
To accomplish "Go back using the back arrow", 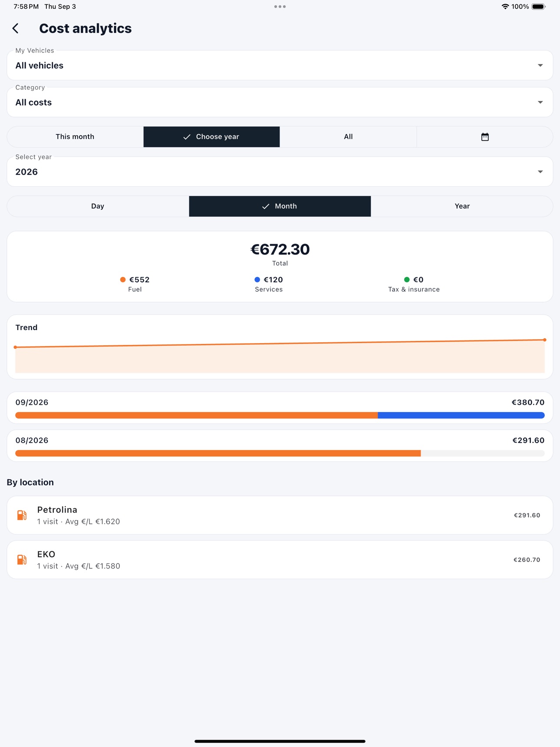I will (16, 29).
